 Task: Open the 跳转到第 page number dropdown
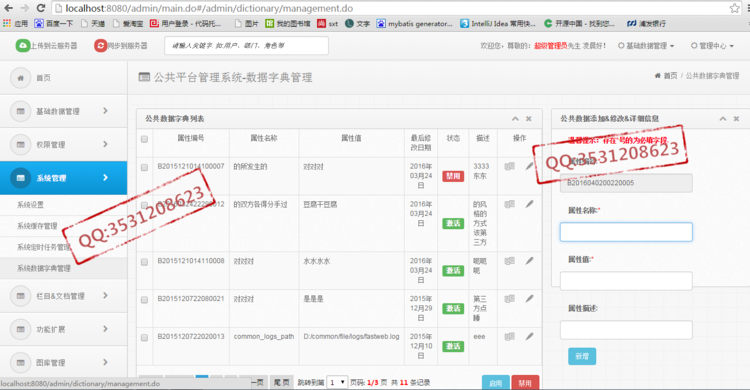pyautogui.click(x=337, y=382)
